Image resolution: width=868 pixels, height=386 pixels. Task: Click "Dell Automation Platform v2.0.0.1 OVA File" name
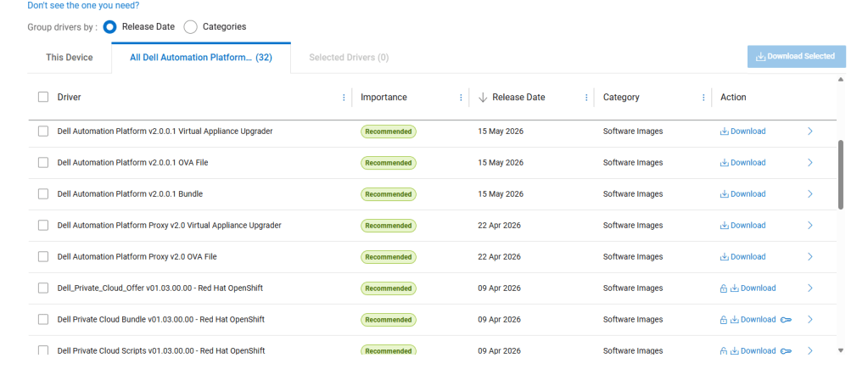click(133, 163)
